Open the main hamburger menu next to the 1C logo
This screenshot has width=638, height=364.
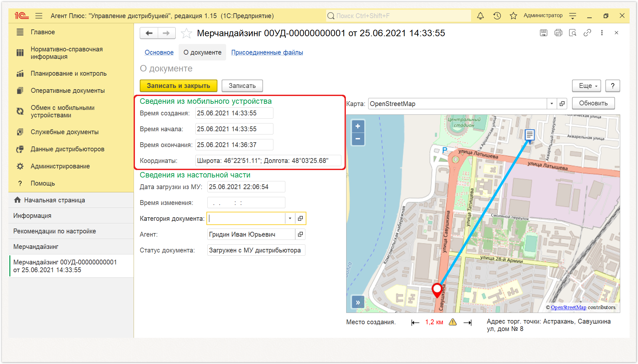[39, 16]
